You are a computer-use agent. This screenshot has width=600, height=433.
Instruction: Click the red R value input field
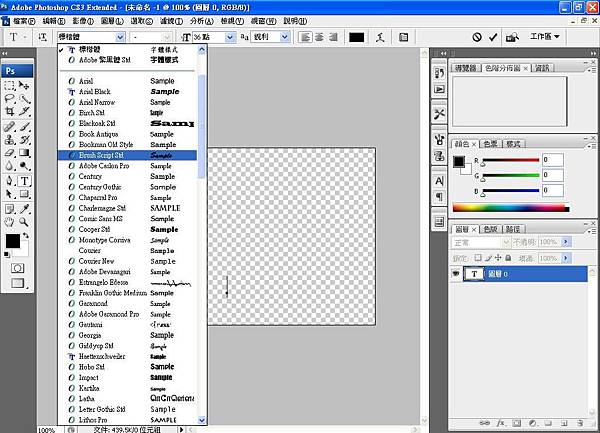[x=553, y=160]
